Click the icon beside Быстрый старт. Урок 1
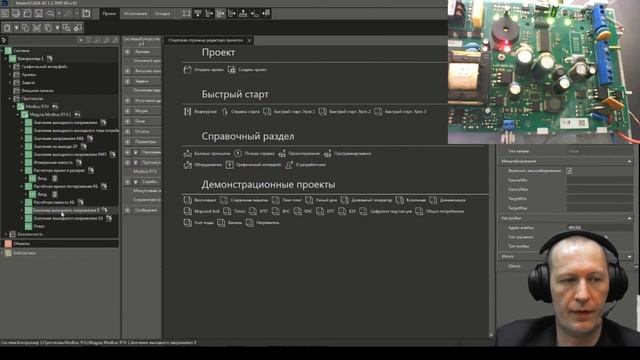This screenshot has height=360, width=640. 267,111
